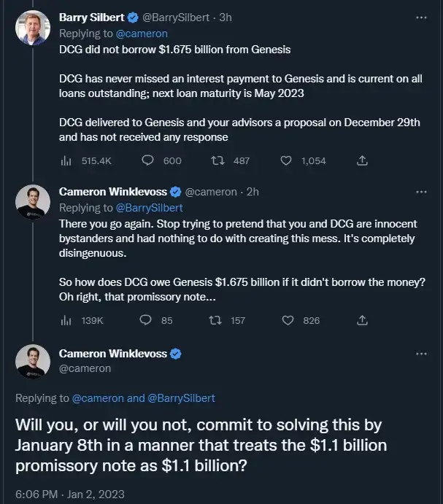Share Barry Silbert's tweet with share icon
Image resolution: width=443 pixels, height=504 pixels.
pos(362,160)
